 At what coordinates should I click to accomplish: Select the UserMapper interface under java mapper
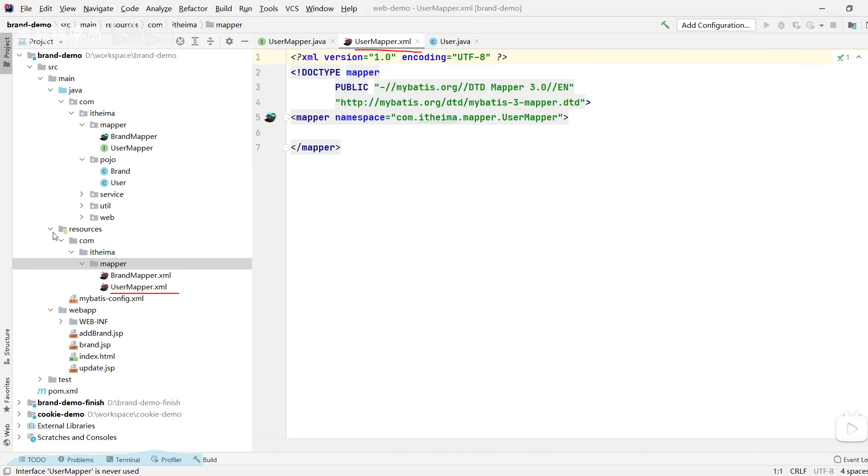132,148
